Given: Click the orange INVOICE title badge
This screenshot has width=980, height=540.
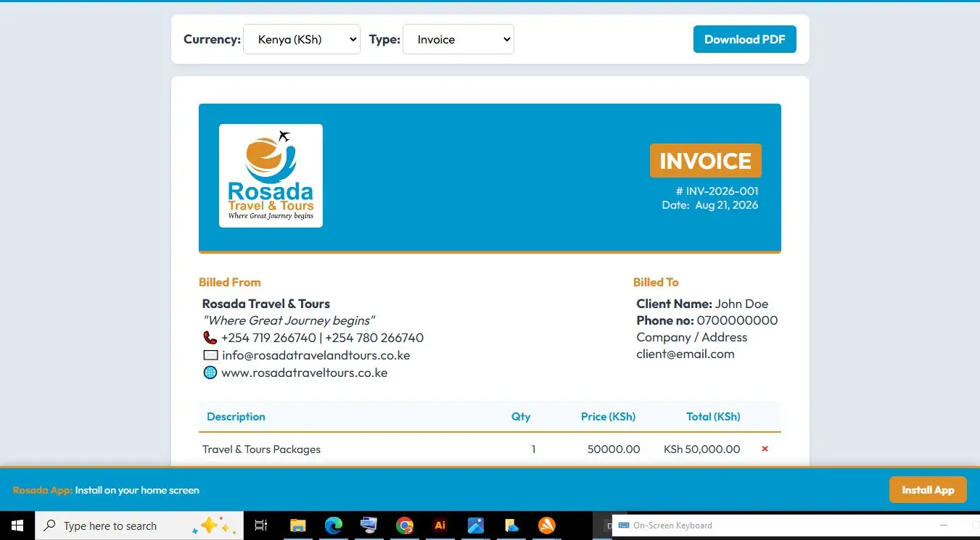Looking at the screenshot, I should click(705, 160).
